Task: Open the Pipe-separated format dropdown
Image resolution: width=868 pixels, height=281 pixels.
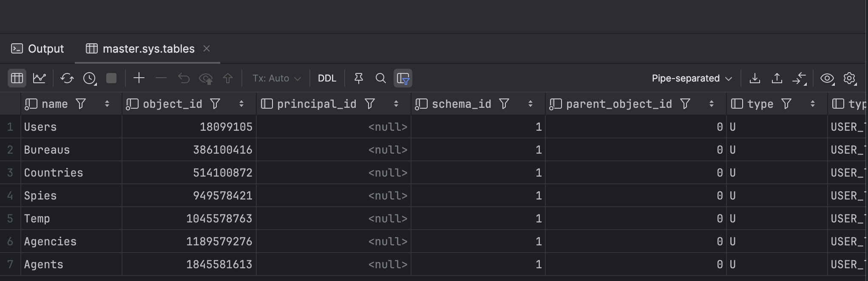Action: (x=691, y=79)
